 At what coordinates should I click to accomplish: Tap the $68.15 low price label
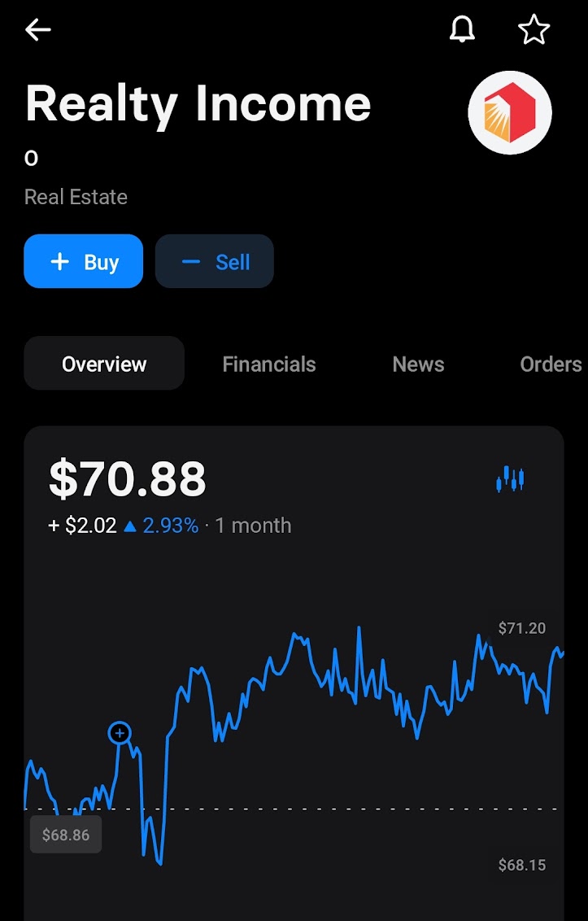tap(521, 865)
